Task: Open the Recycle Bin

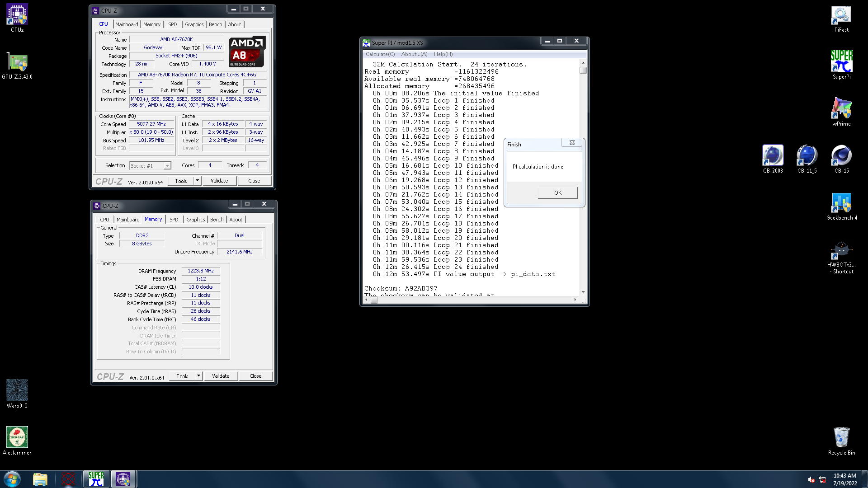Action: tap(841, 441)
